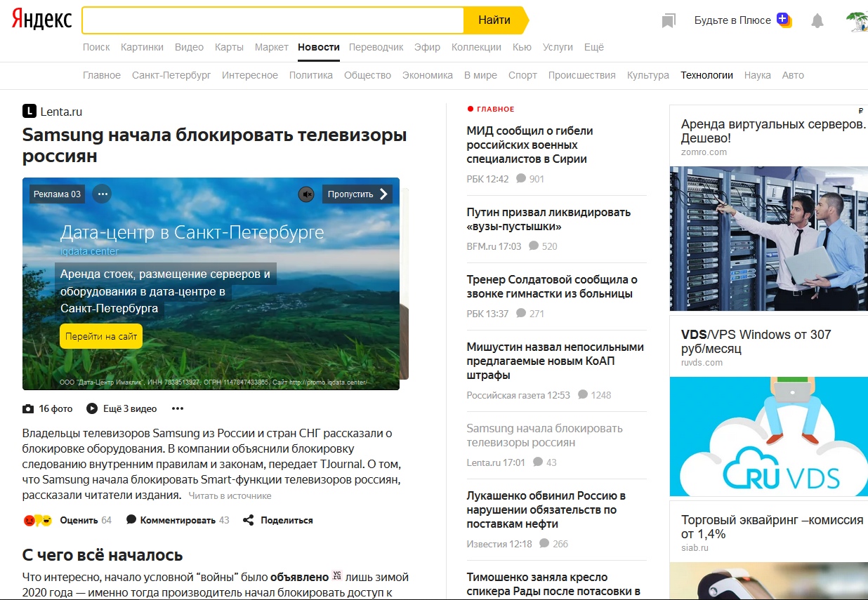Viewport: 868px width, 600px height.
Task: Click the play icon for Ещё 3 видео
Action: [92, 408]
